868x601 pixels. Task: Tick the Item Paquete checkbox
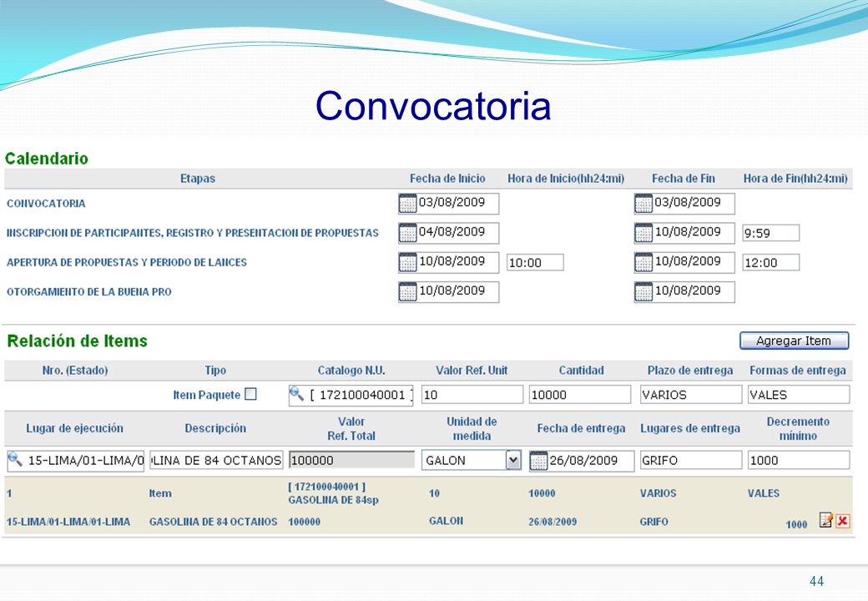point(250,394)
